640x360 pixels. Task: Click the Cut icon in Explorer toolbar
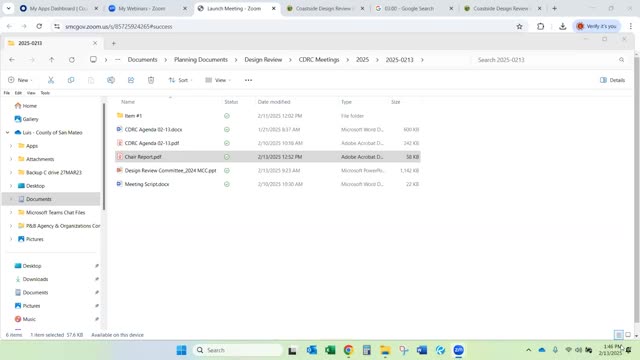51,80
